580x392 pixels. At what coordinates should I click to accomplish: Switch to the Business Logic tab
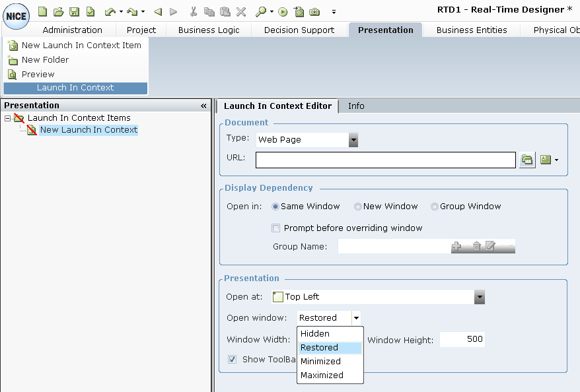[209, 30]
